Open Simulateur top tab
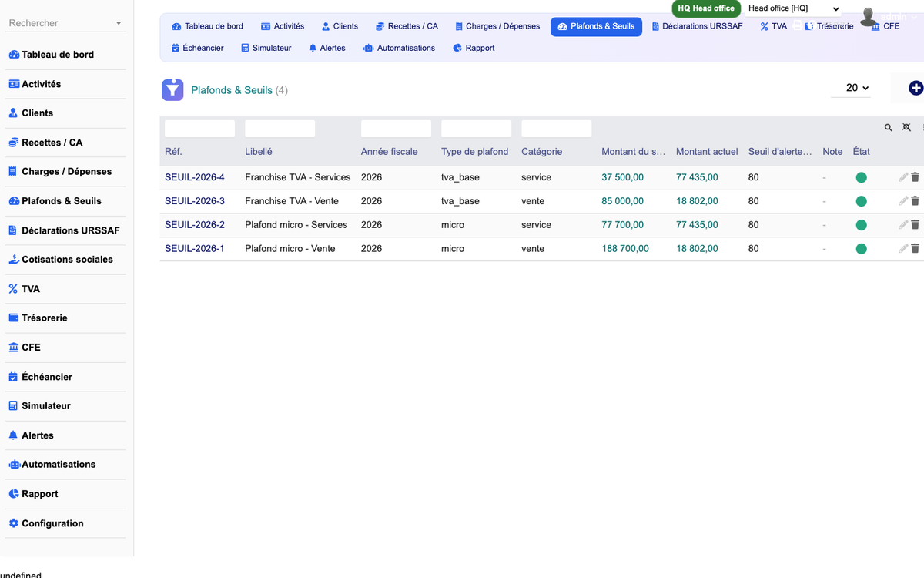 coord(266,48)
